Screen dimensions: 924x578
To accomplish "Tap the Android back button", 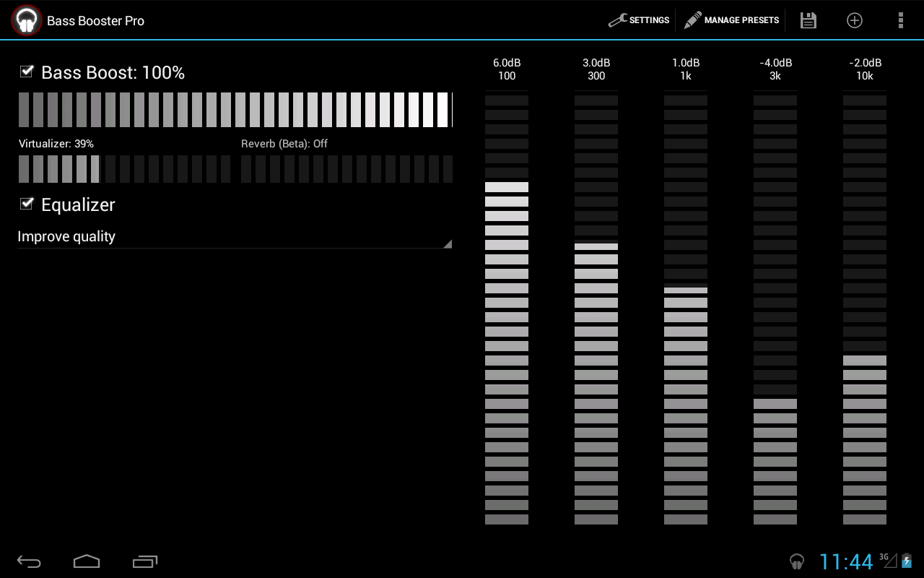I will pos(30,561).
